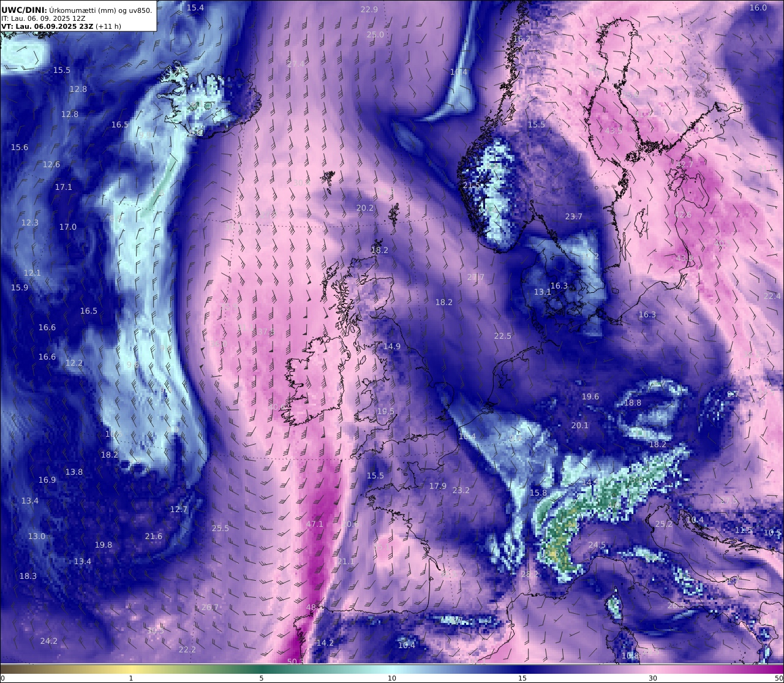Click the colorbar tick label '5'
The height and width of the screenshot is (683, 784).
click(x=262, y=678)
